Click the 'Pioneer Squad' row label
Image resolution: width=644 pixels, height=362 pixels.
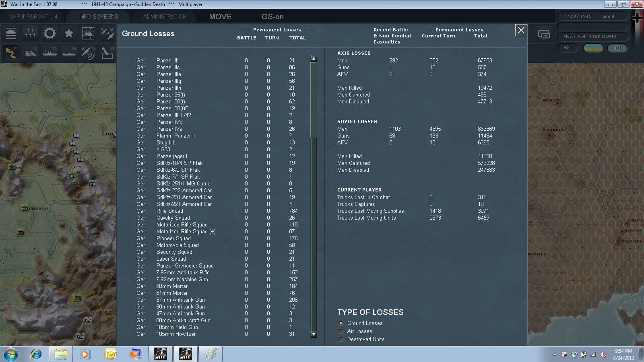[x=173, y=238]
